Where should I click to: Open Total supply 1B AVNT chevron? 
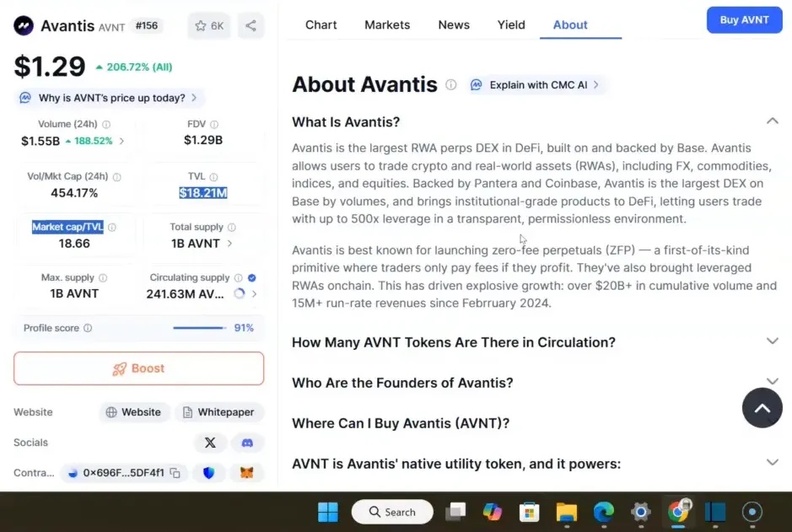click(x=229, y=244)
